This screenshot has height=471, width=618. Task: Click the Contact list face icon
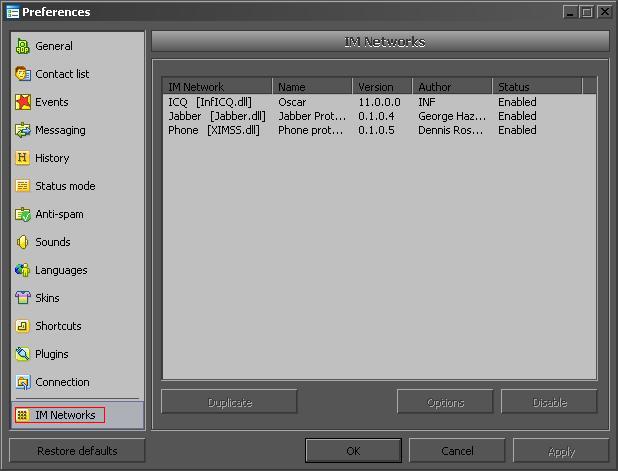pyautogui.click(x=22, y=74)
